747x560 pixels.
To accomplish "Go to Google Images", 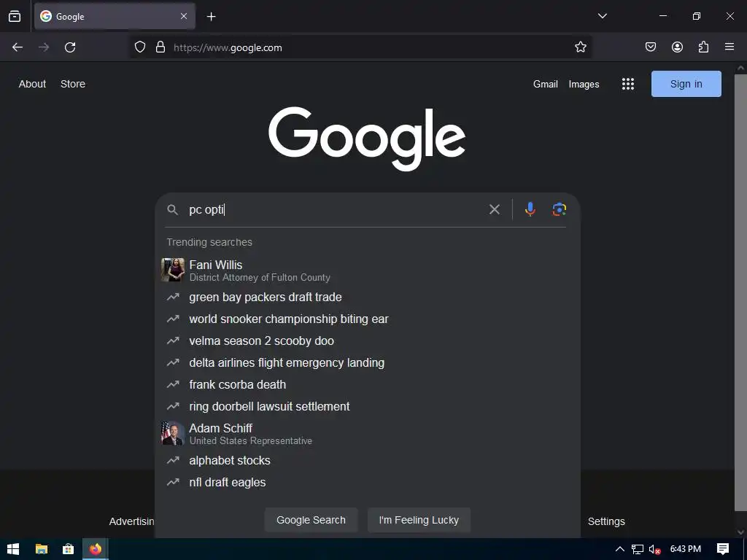I will click(584, 85).
